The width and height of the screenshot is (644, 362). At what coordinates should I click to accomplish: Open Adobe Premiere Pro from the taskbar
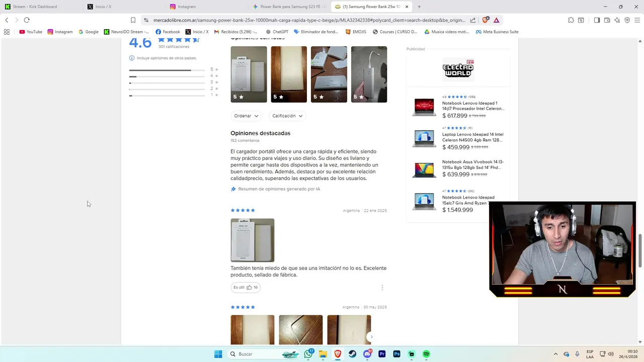click(382, 354)
